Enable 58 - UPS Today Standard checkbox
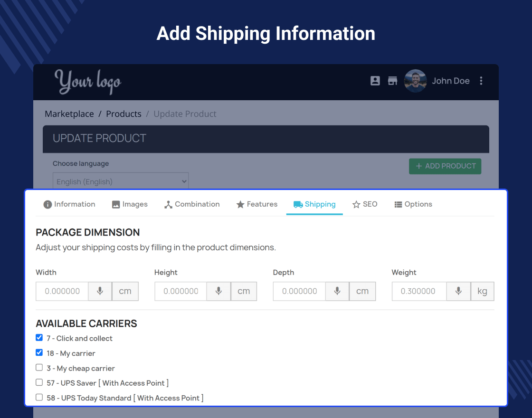 coord(39,397)
